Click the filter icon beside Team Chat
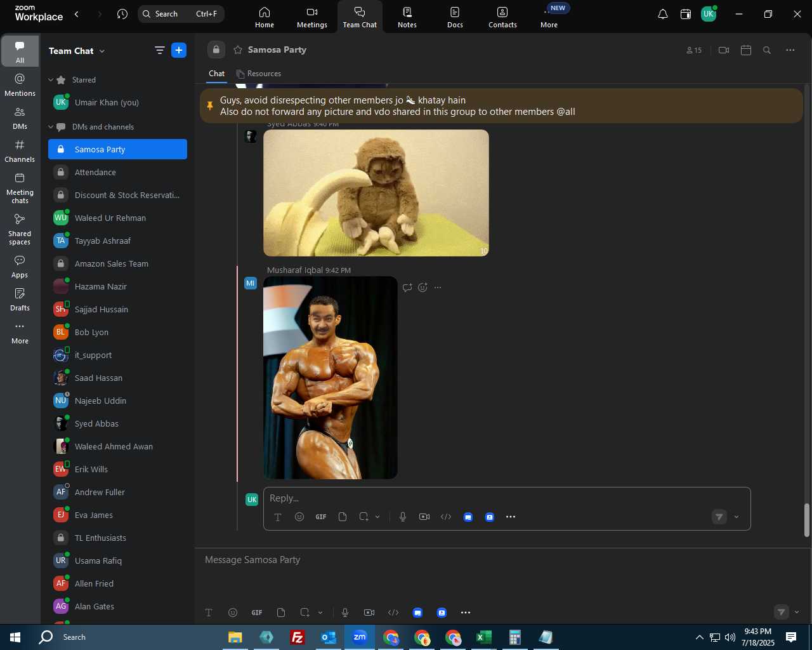 [x=160, y=50]
